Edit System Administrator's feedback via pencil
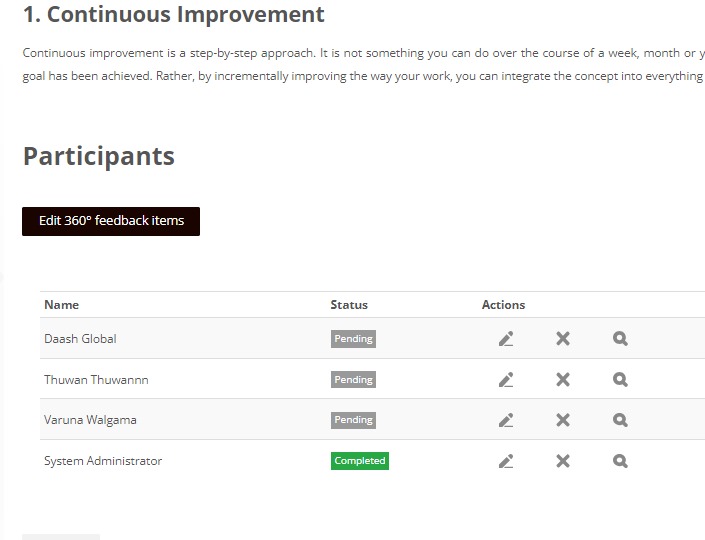Image resolution: width=705 pixels, height=540 pixels. pos(506,461)
